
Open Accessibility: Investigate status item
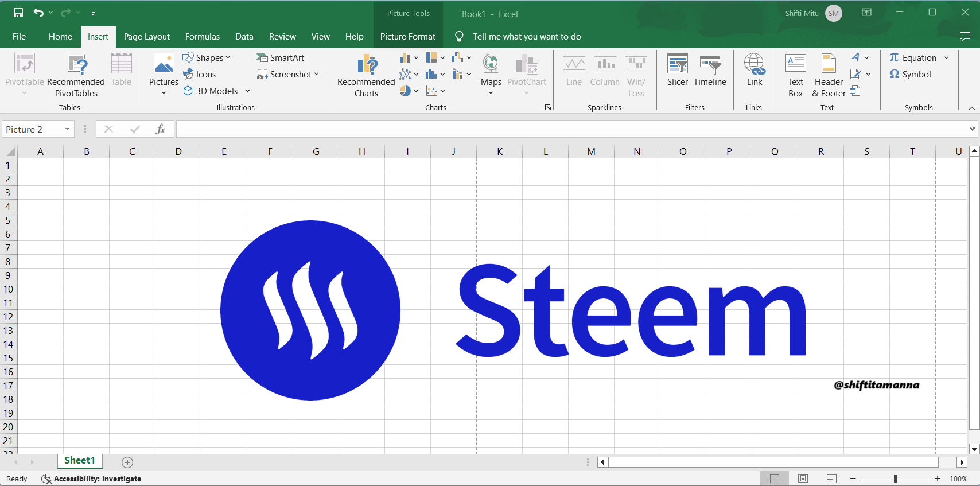click(91, 479)
